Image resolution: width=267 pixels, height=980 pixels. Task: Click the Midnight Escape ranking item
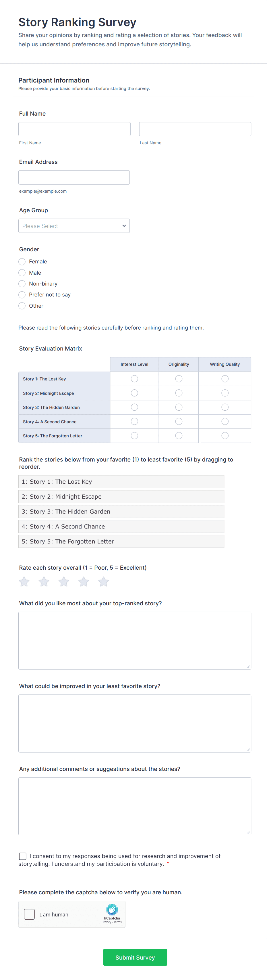pyautogui.click(x=121, y=496)
